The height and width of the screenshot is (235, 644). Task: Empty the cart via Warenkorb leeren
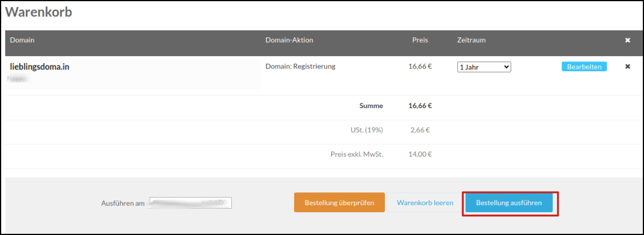pos(425,203)
